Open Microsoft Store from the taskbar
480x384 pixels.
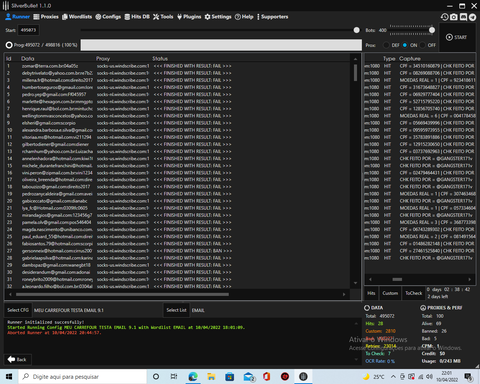229,377
